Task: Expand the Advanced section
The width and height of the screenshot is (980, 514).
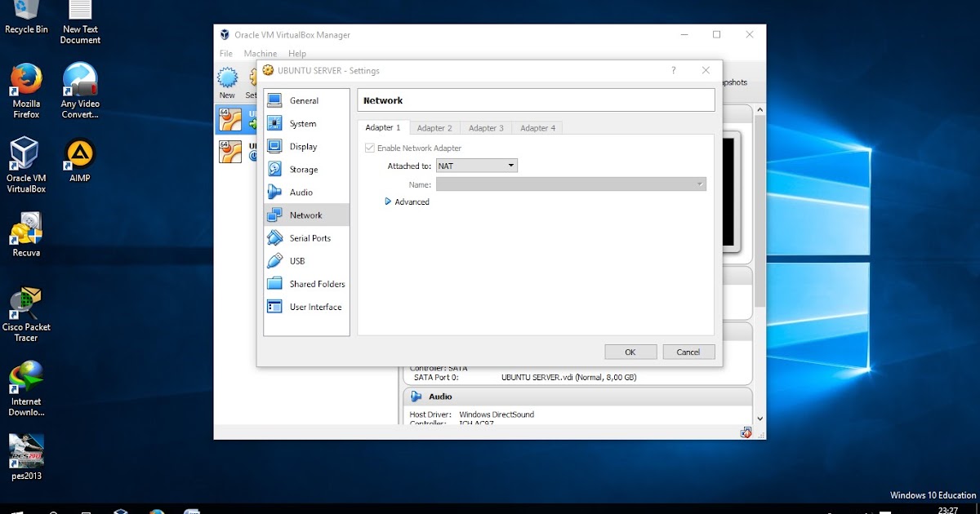Action: coord(407,202)
